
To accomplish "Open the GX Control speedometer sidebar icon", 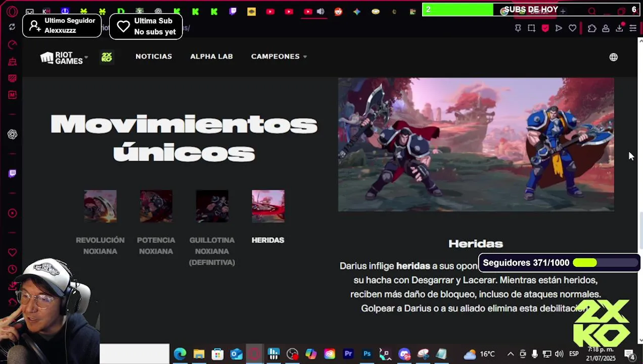I will point(12,45).
